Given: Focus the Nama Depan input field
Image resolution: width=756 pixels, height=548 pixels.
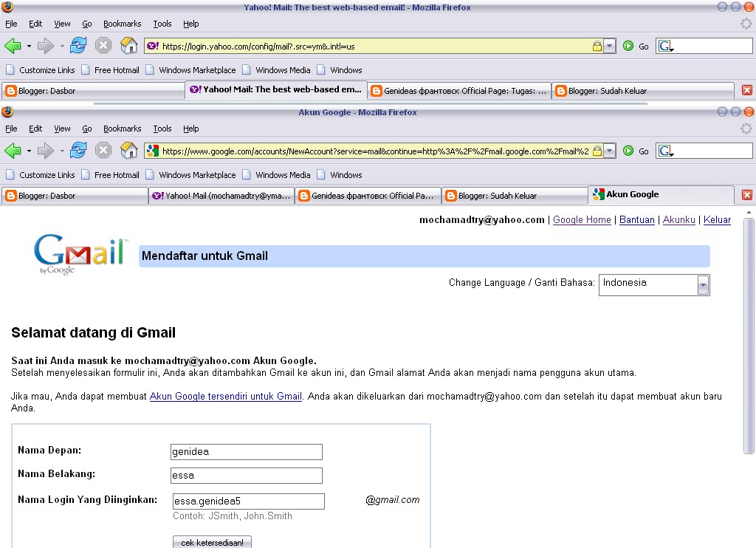Looking at the screenshot, I should pos(247,451).
